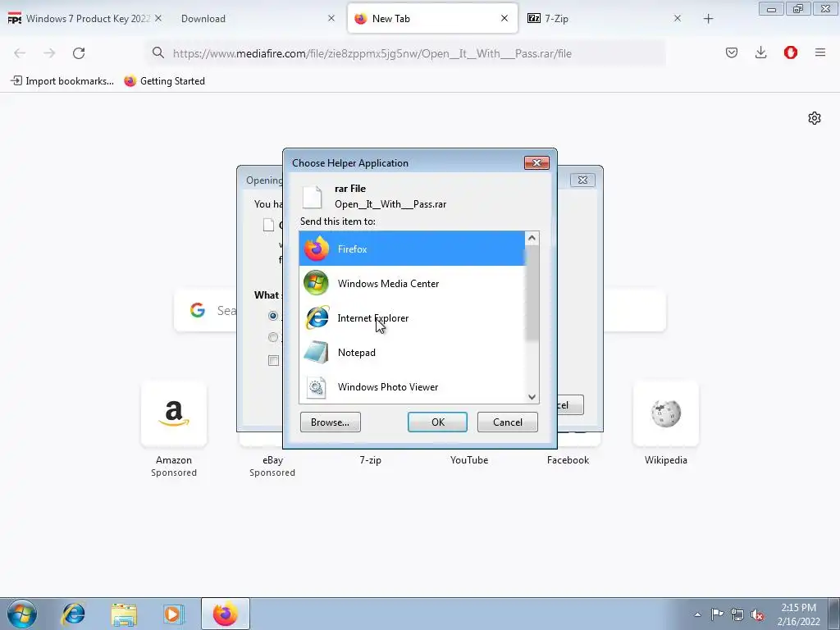This screenshot has width=840, height=630.
Task: Click Cancel in Choose Helper Application dialog
Action: click(507, 422)
